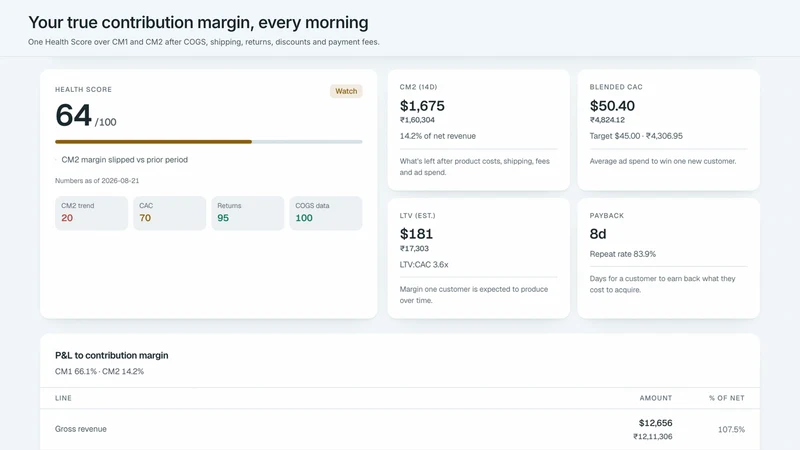Click the HEALTH SCORE card label

pos(83,89)
